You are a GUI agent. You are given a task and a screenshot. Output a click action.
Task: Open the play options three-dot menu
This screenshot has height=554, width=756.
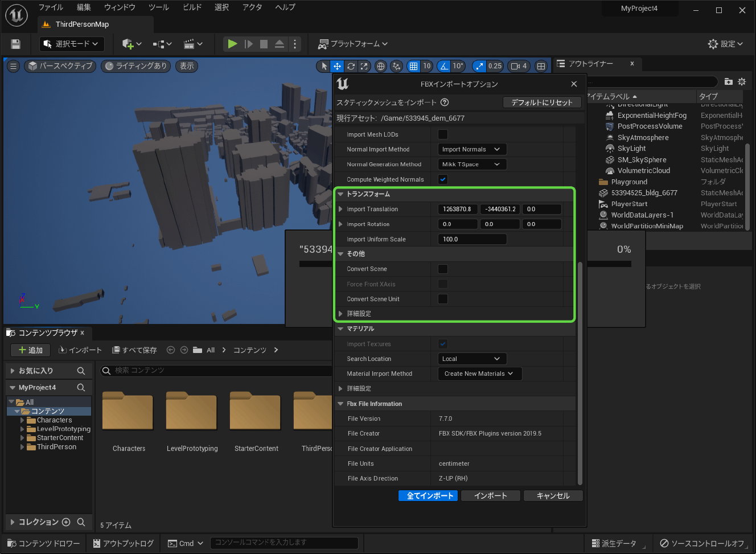click(294, 44)
